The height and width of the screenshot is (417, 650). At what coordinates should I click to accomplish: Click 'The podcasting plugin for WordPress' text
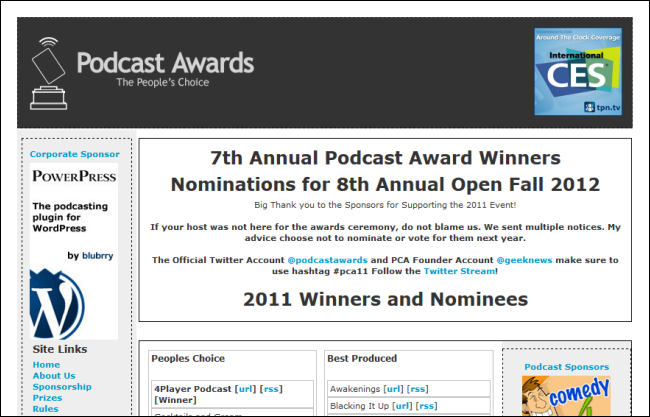click(x=70, y=217)
